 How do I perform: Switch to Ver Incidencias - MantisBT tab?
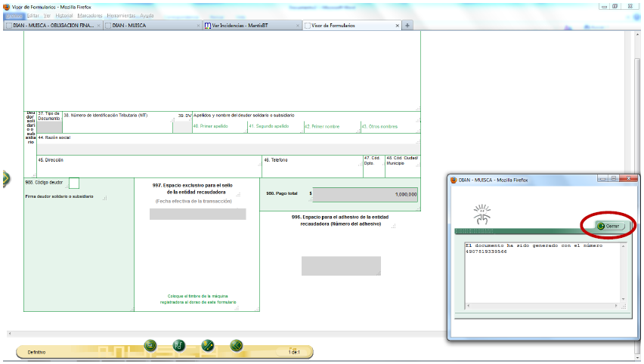252,26
